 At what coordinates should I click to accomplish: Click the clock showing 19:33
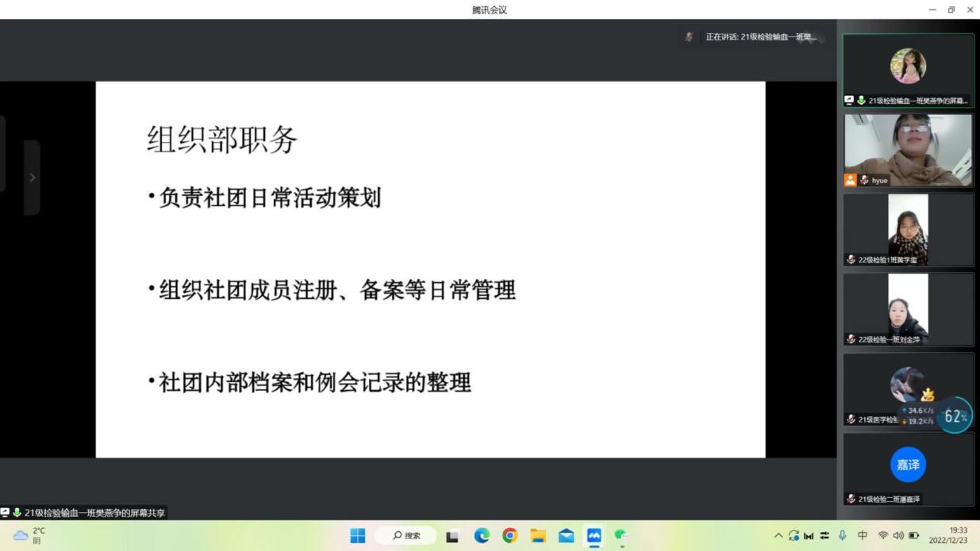958,536
